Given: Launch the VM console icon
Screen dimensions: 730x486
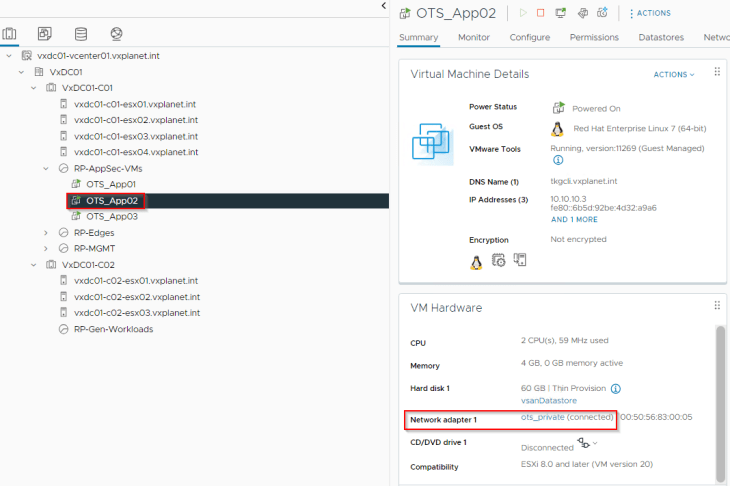Looking at the screenshot, I should [561, 13].
